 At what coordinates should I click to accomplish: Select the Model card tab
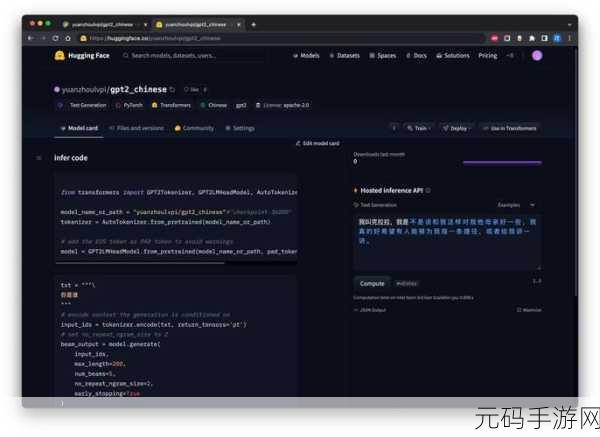point(79,128)
